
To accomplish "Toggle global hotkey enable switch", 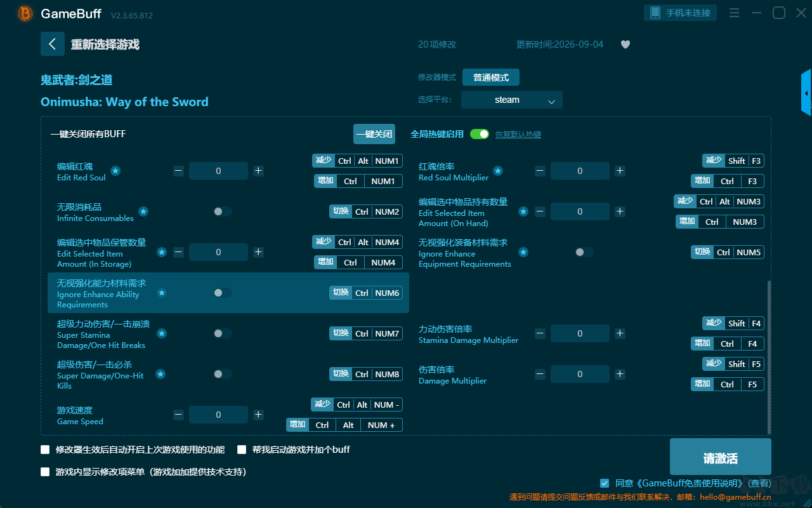I will click(x=480, y=134).
